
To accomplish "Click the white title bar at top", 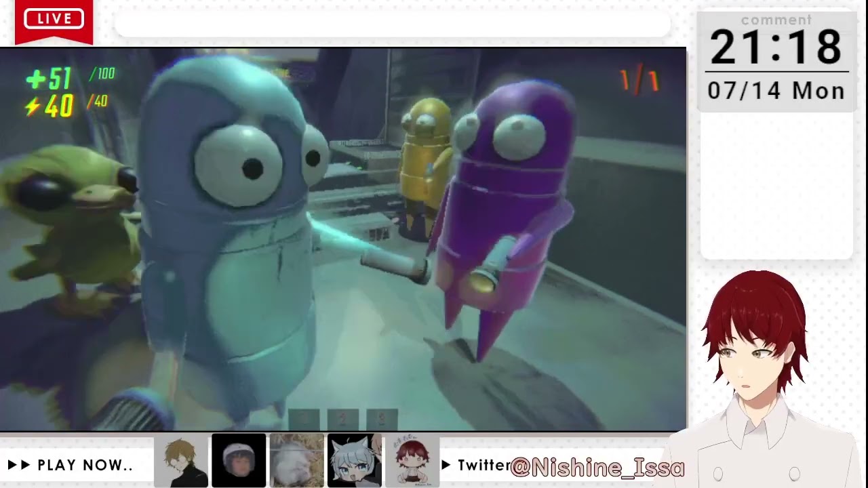I will coord(393,24).
